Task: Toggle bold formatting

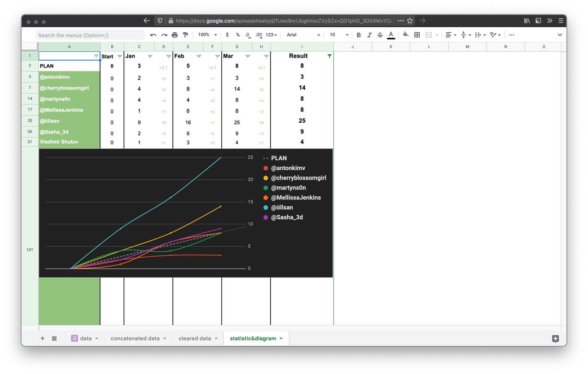Action: click(359, 35)
